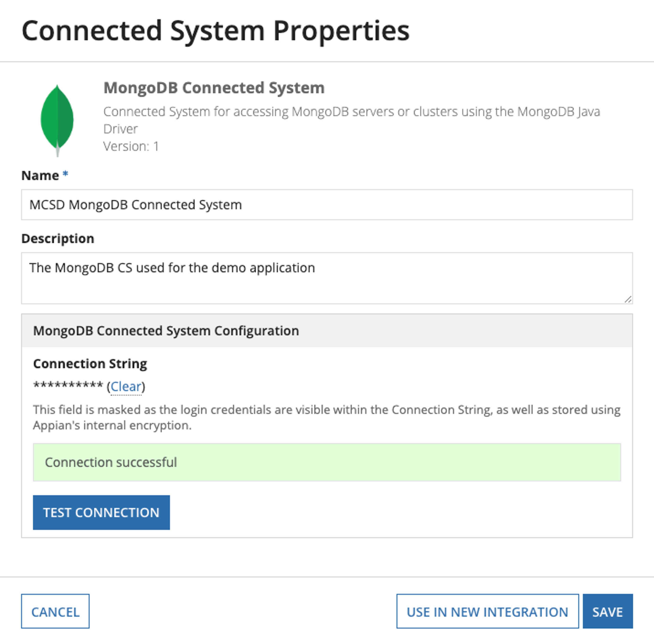Viewport: 654px width, 644px height.
Task: Click the Name input field
Action: tap(327, 205)
